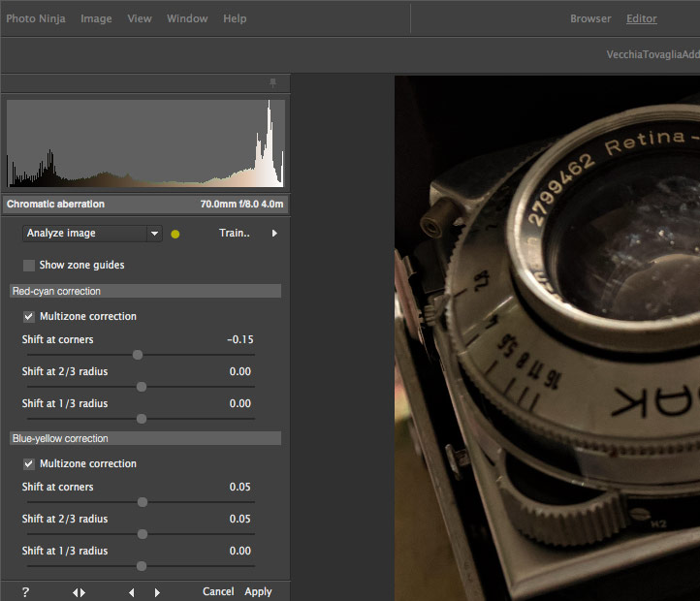Viewport: 700px width, 601px height.
Task: Open the Window menu
Action: (187, 18)
